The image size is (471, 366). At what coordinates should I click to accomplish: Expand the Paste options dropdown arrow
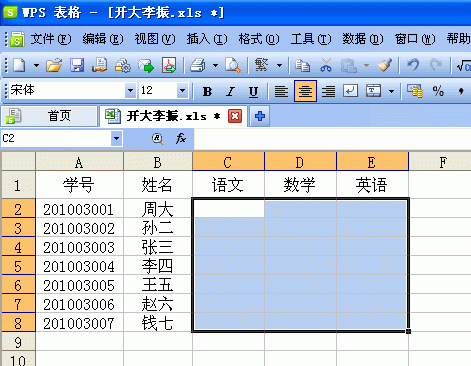click(366, 65)
